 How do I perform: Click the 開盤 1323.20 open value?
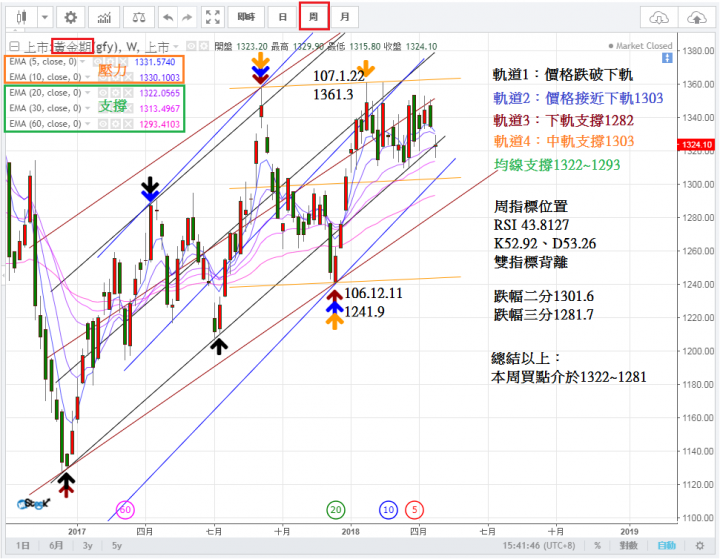point(241,46)
